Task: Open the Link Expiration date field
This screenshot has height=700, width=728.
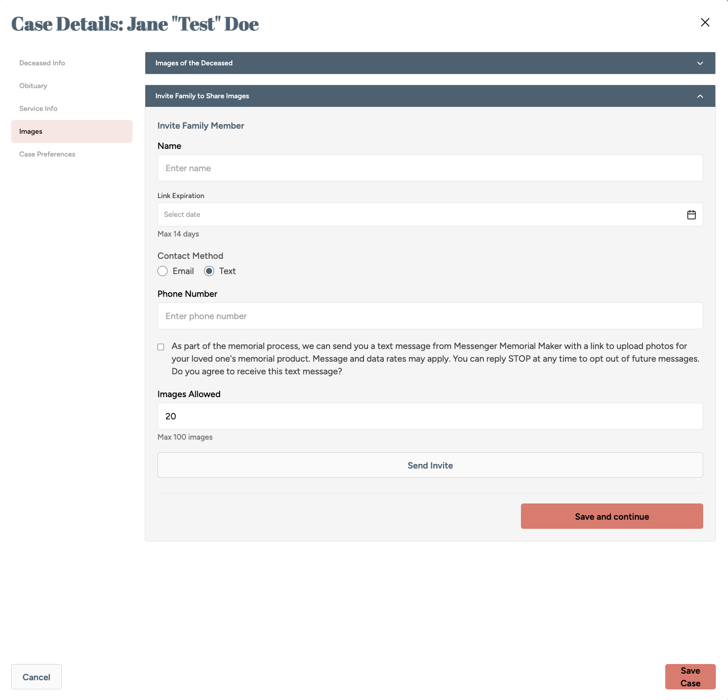Action: point(420,215)
